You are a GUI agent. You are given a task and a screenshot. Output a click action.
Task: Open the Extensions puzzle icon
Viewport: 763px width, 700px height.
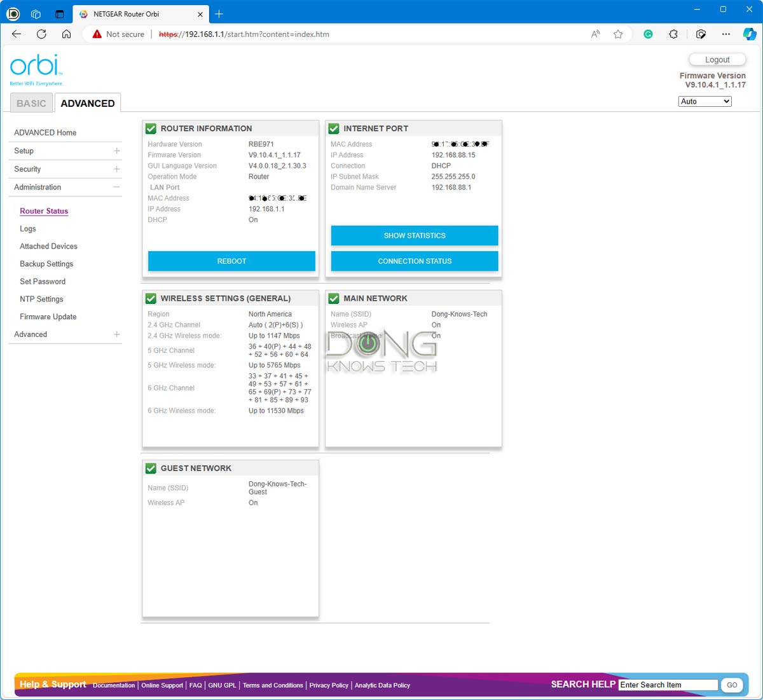click(x=673, y=34)
